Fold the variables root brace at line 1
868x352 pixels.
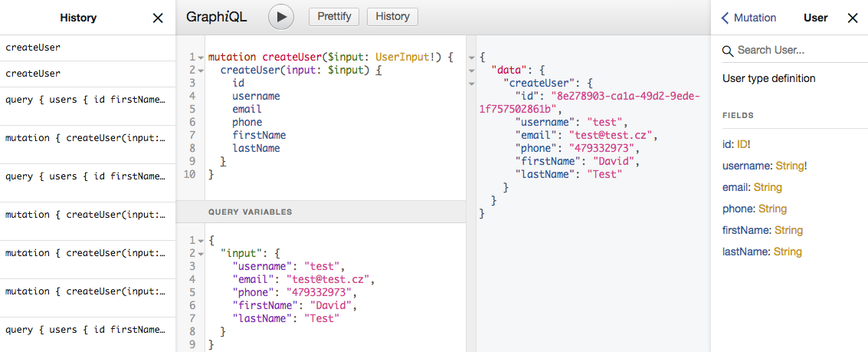pyautogui.click(x=201, y=241)
